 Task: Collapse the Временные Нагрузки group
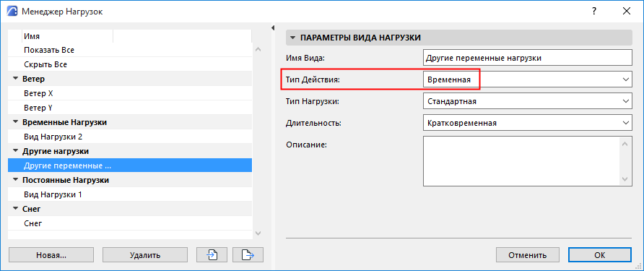click(x=16, y=122)
